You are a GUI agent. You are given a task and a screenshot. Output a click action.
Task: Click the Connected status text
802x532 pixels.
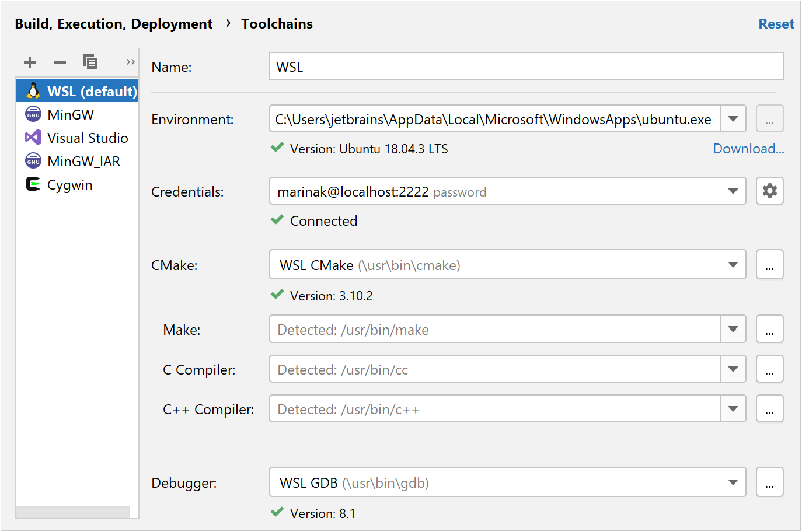pos(323,221)
